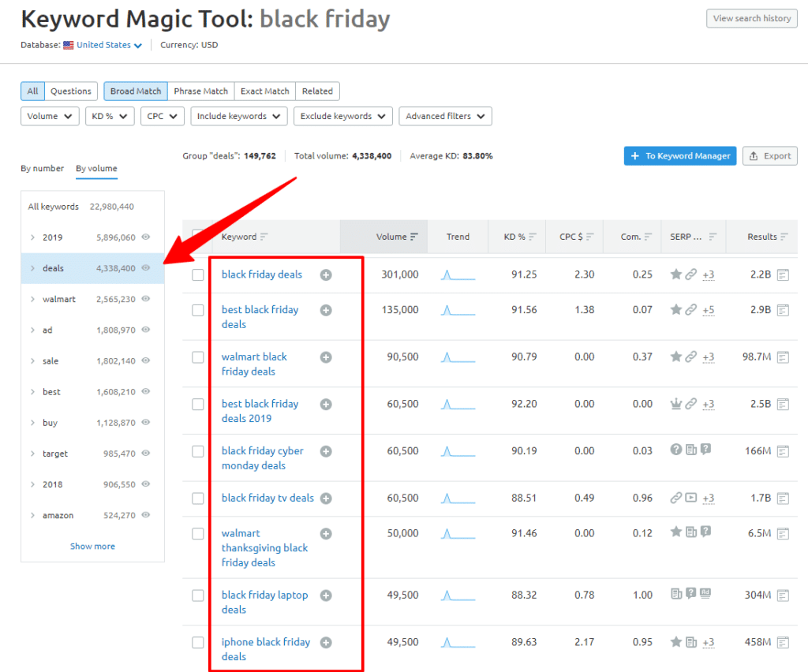
Task: Click the Volume column sort icon
Action: 414,237
